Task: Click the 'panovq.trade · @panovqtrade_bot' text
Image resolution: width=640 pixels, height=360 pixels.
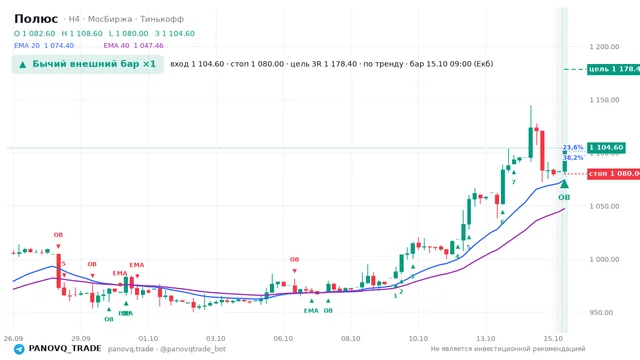Action: pyautogui.click(x=167, y=349)
